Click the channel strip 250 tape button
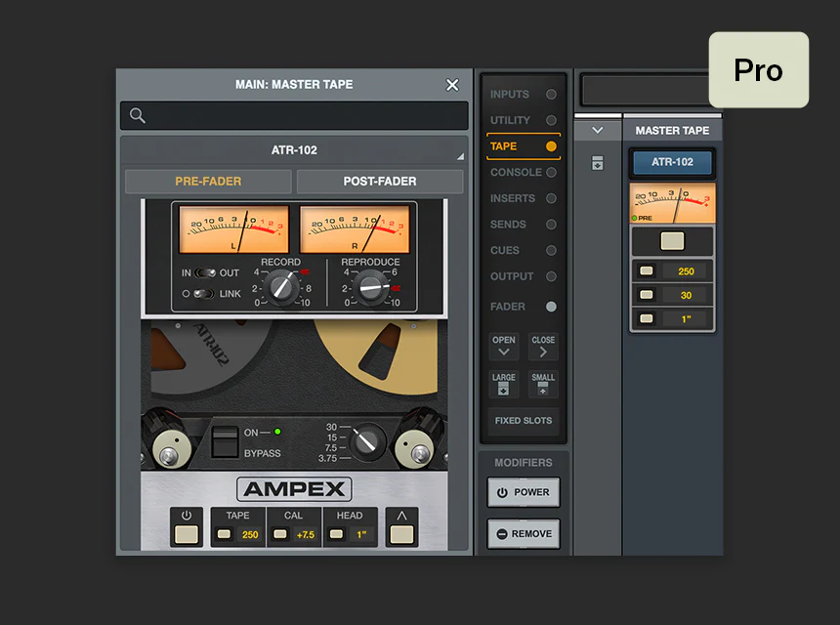This screenshot has height=625, width=840. (647, 271)
